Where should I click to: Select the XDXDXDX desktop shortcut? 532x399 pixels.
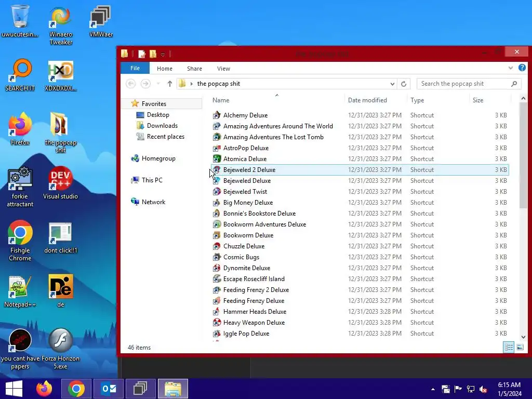[x=60, y=76]
